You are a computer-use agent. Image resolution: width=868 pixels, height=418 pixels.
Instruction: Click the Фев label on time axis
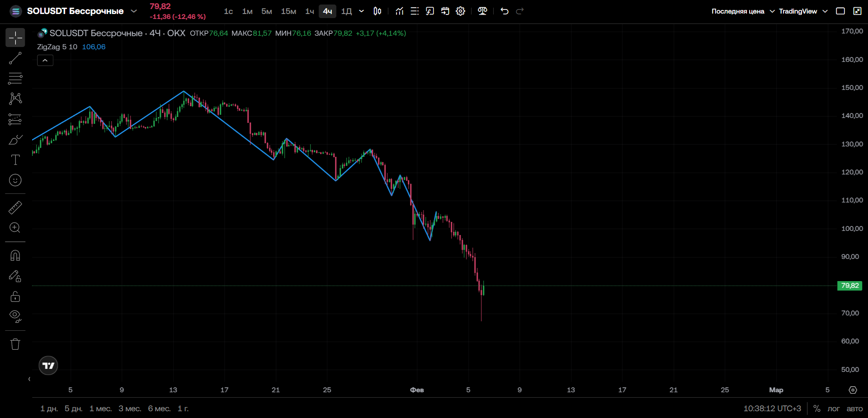pos(417,390)
